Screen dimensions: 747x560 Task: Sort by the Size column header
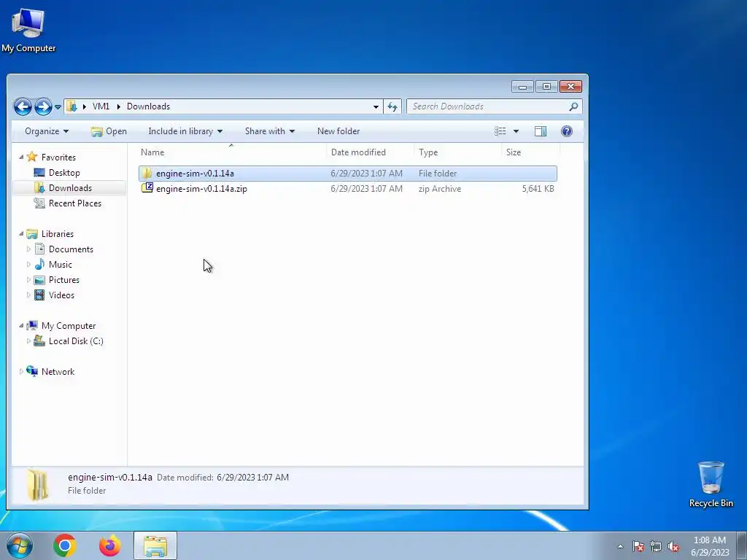coord(531,152)
